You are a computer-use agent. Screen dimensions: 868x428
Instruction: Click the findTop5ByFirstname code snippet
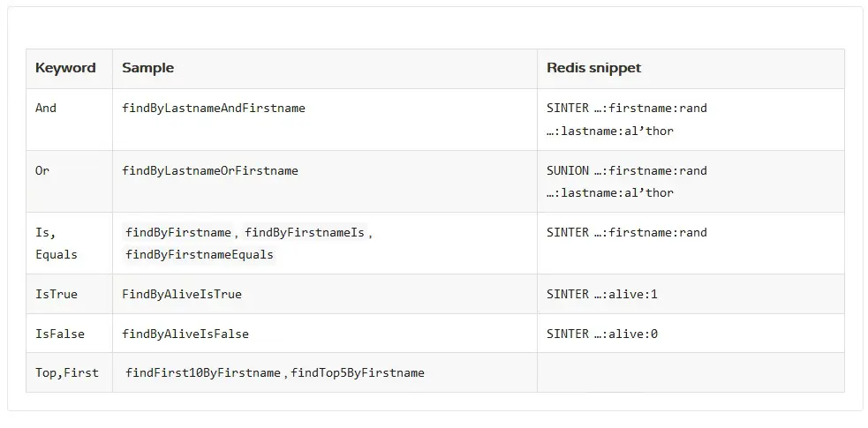click(x=358, y=372)
